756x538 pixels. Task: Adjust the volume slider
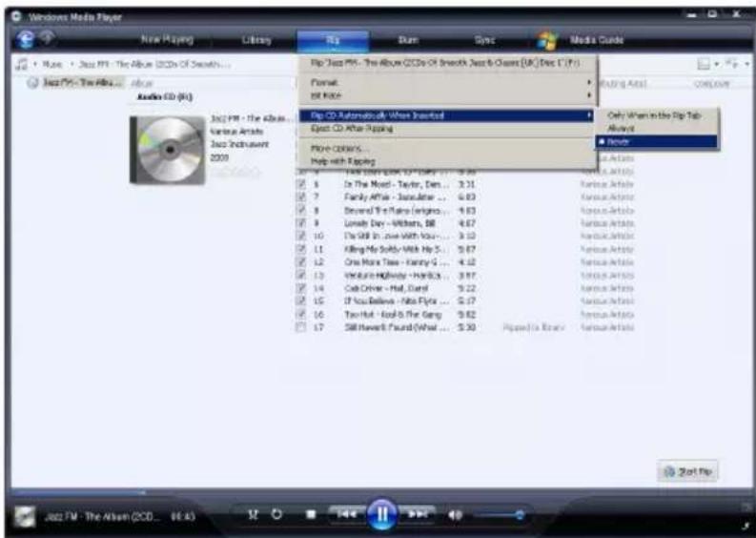coord(499,515)
